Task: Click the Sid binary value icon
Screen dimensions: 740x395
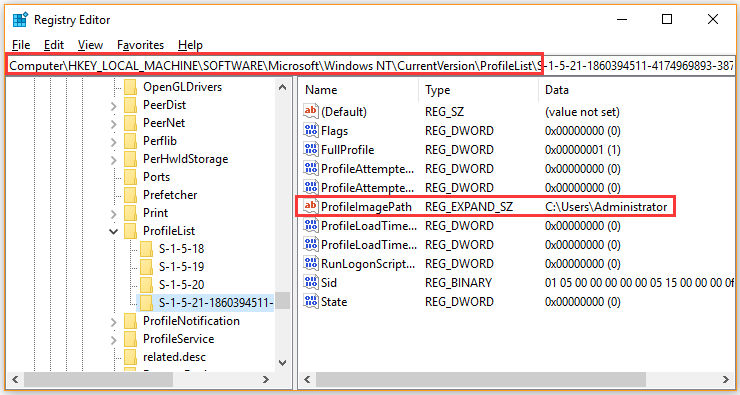Action: 311,282
